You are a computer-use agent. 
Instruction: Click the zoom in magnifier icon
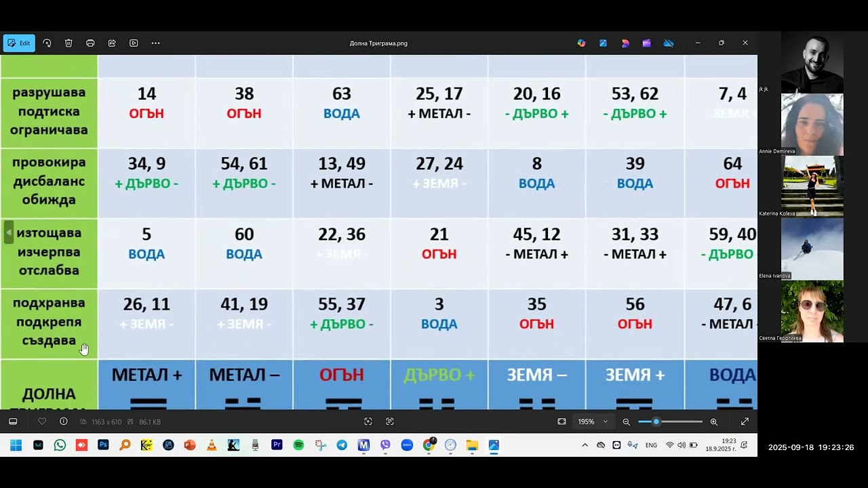coord(713,422)
